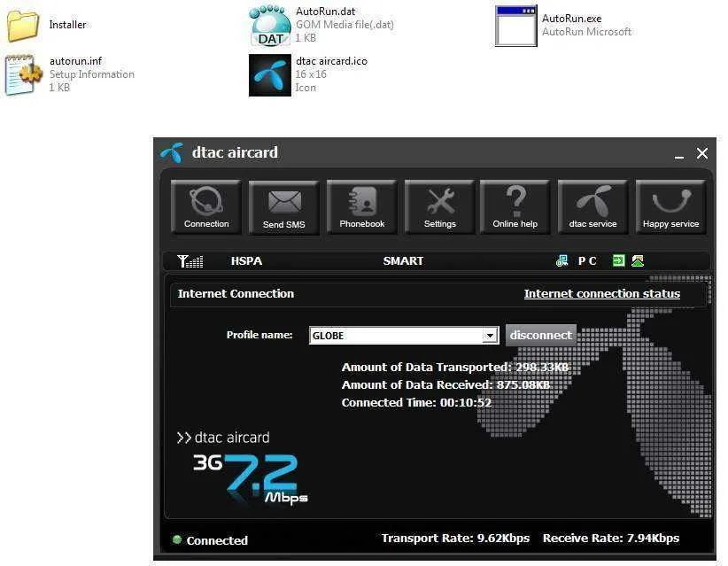Viewport: 728px width, 566px height.
Task: Click dtac logo in title bar
Action: (x=172, y=152)
